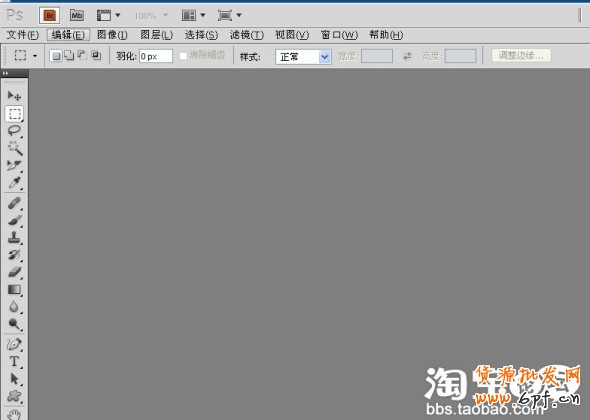
Task: Open the 样式 style dropdown
Action: click(x=303, y=57)
